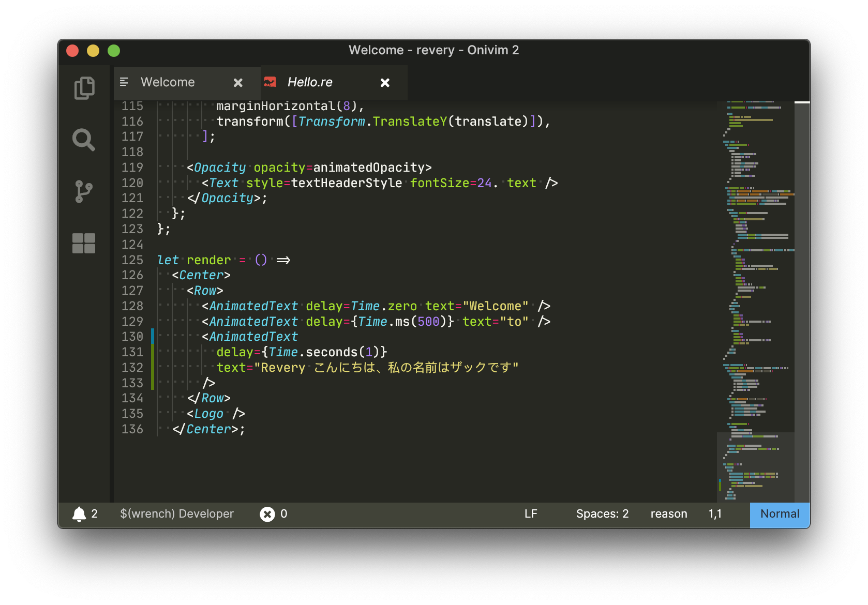Switch to the Hello.re tab
This screenshot has width=868, height=605.
[x=310, y=82]
